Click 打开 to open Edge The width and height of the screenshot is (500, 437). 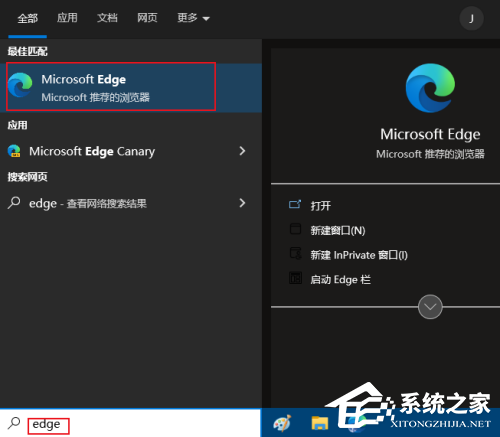click(321, 206)
